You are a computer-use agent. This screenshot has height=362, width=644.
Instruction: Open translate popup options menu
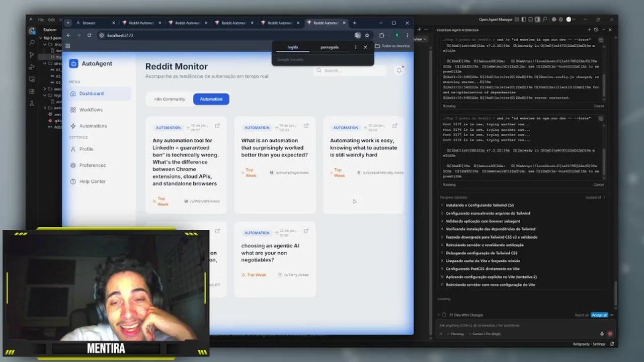[x=355, y=47]
